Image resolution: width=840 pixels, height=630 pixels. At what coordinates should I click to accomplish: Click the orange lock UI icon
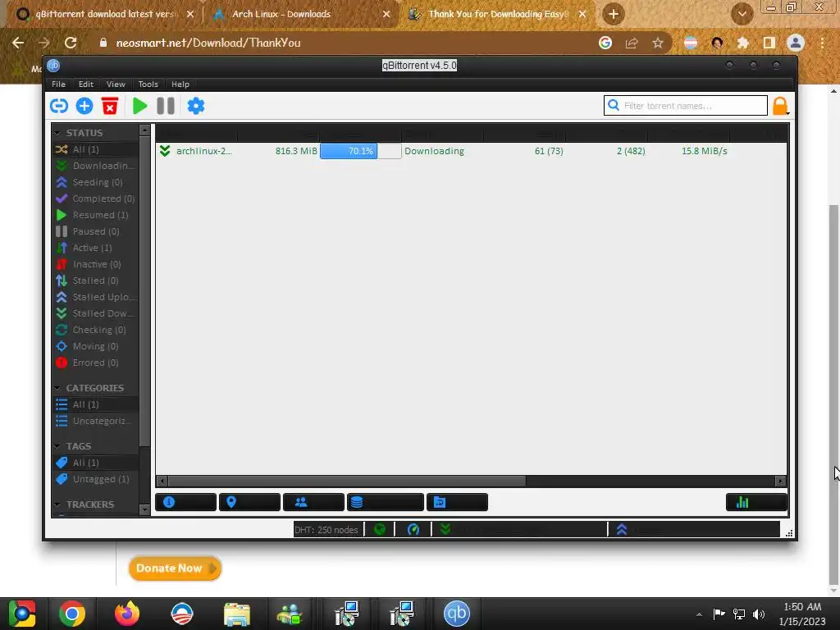(x=780, y=106)
